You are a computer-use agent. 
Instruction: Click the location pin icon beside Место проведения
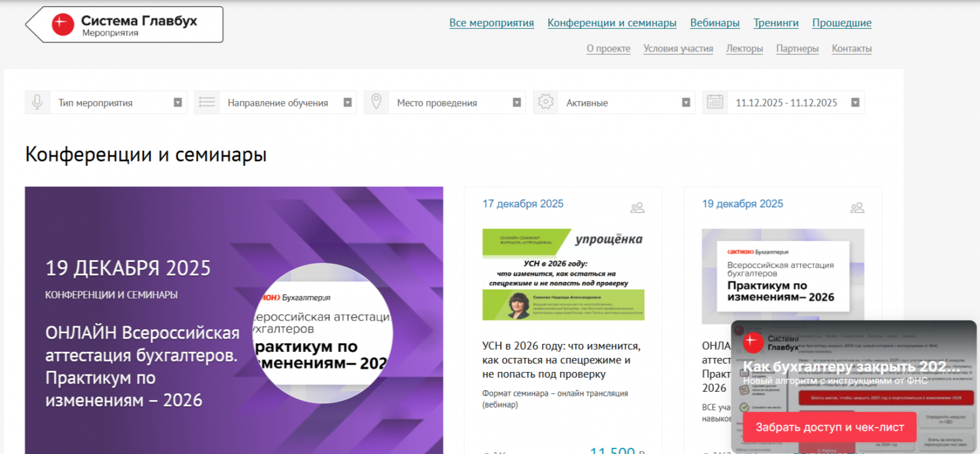377,102
